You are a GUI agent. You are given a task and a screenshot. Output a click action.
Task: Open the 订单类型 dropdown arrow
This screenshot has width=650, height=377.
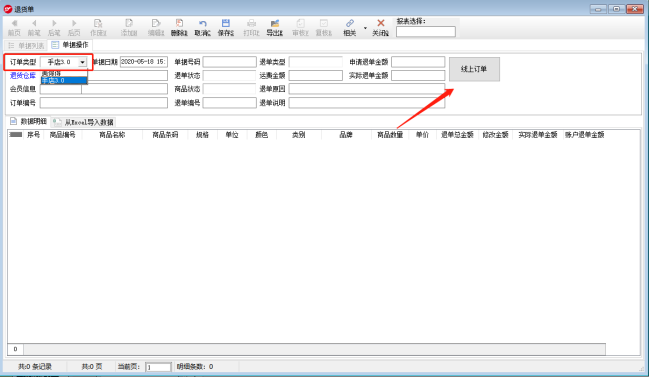coord(82,62)
